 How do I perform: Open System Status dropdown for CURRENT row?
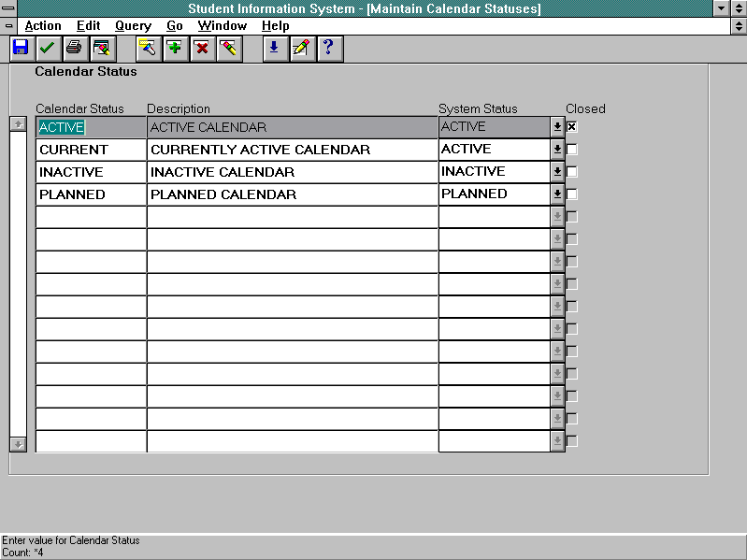[x=557, y=150]
